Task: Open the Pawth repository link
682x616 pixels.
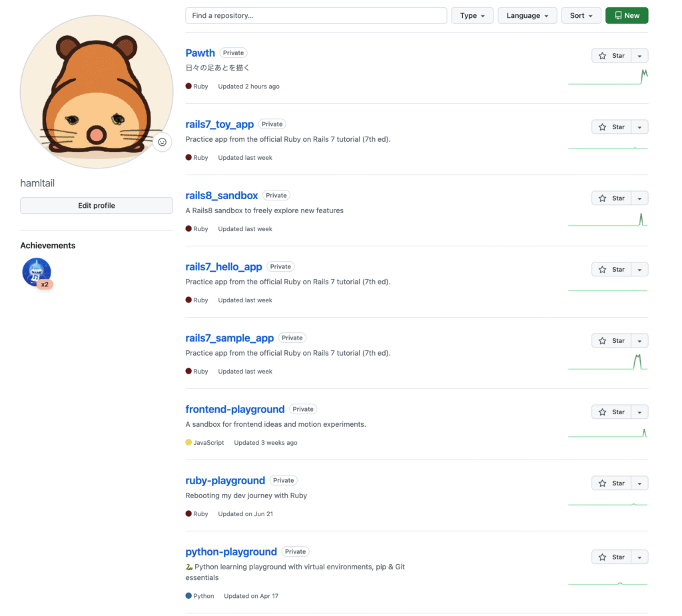Action: tap(200, 53)
